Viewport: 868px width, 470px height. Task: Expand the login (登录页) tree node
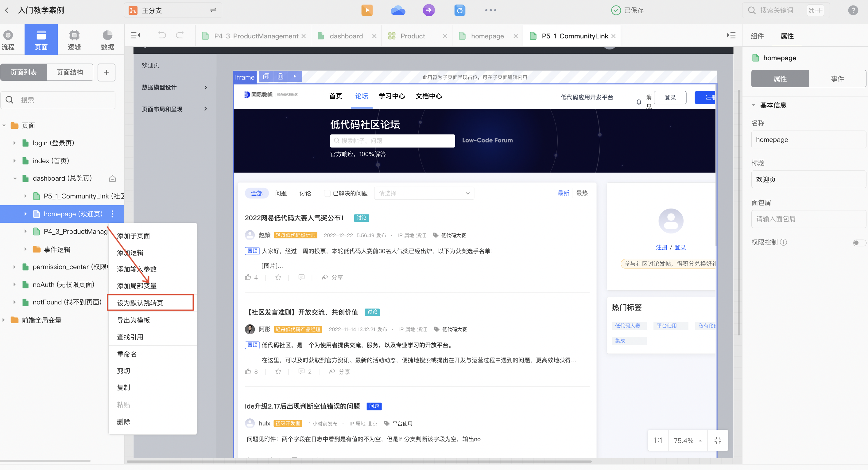(x=14, y=143)
